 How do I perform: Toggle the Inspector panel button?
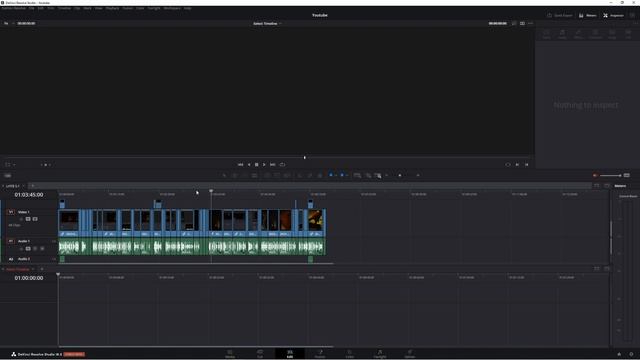click(613, 16)
